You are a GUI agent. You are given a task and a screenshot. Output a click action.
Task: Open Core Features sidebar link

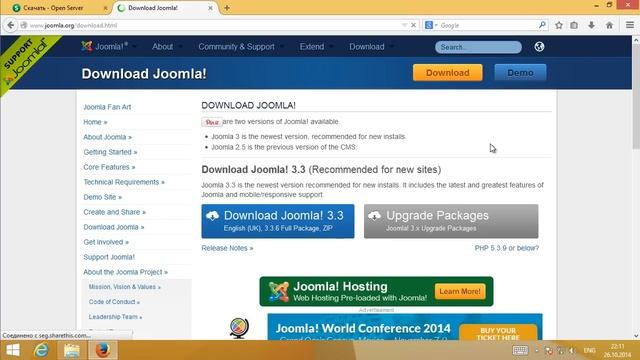109,167
